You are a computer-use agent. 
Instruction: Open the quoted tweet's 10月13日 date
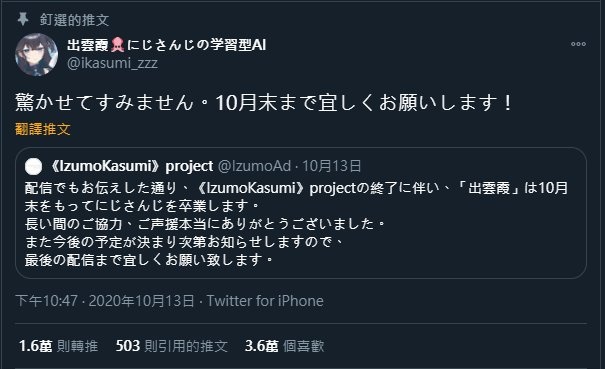point(331,166)
